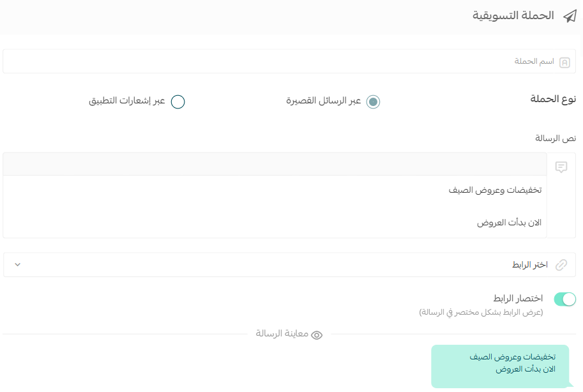Image resolution: width=583 pixels, height=392 pixels.
Task: Click the eye icon for message preview
Action: coord(317,335)
